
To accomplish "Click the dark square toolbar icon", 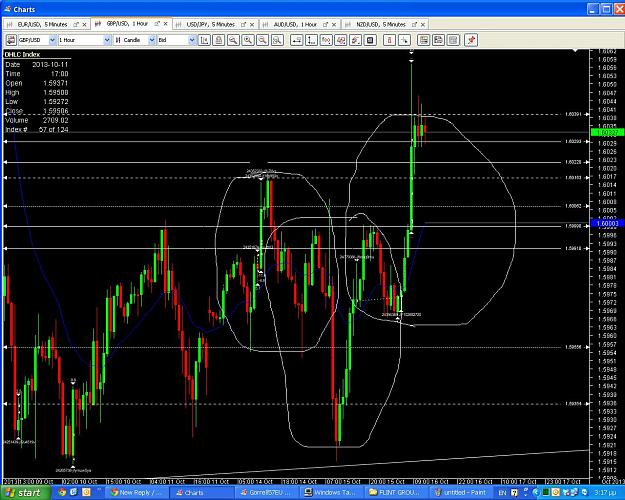I will click(x=370, y=40).
